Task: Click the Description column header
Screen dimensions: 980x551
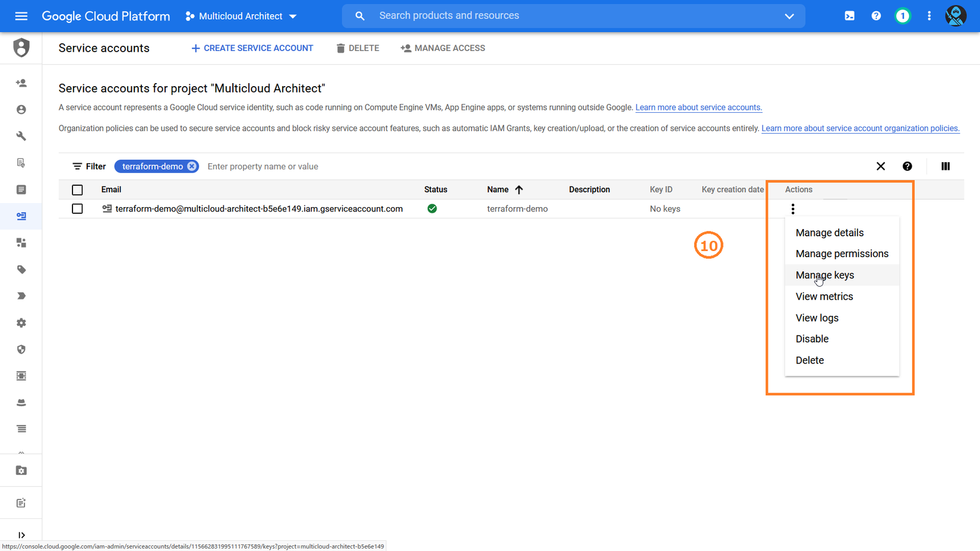Action: (x=589, y=189)
